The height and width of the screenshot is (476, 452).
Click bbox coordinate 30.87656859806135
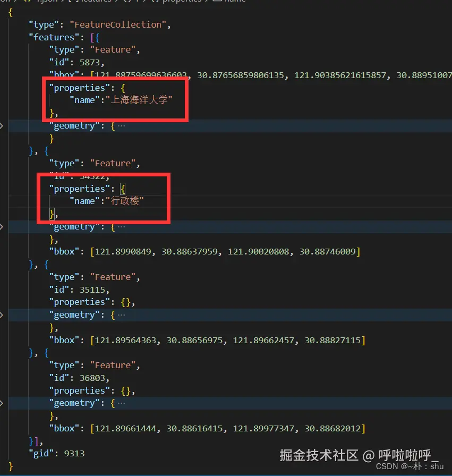point(241,75)
